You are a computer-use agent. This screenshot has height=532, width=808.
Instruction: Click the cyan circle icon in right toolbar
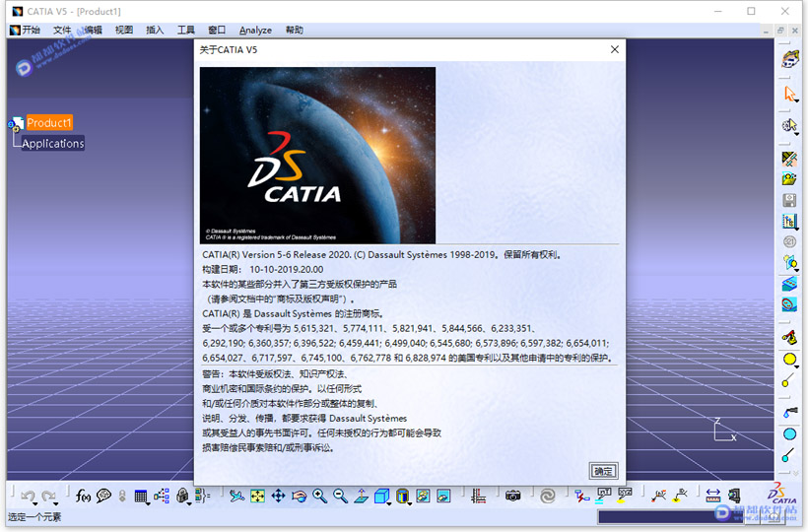pos(789,433)
